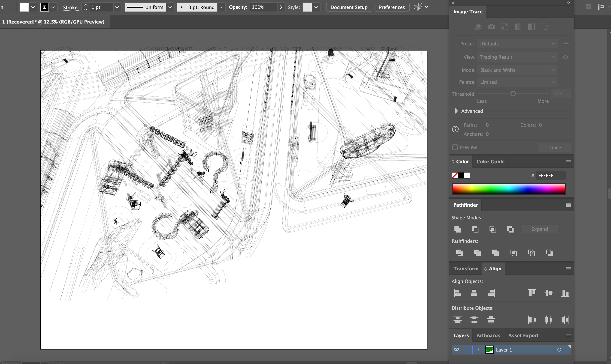Click the Minus Front shape mode icon
Viewport: 611px width, 364px height.
475,229
